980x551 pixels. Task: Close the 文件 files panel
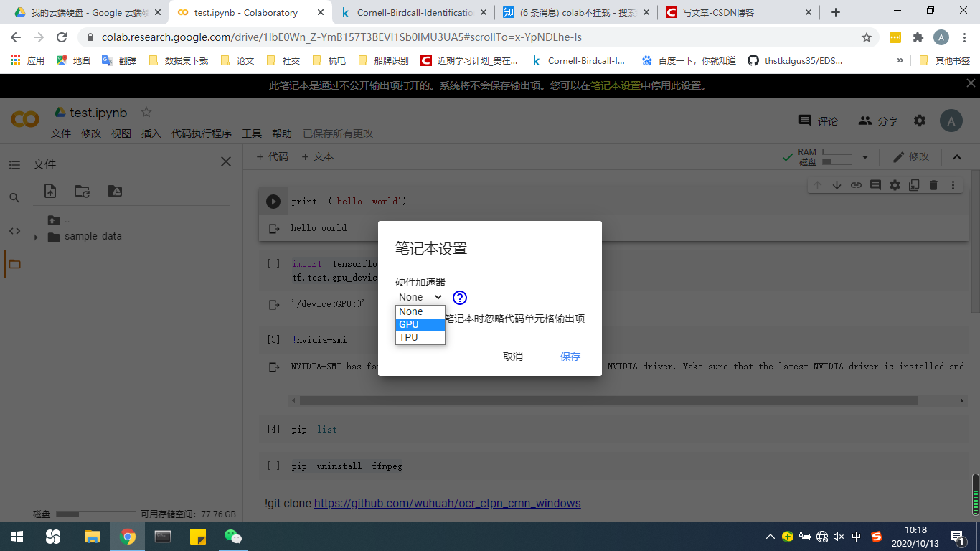(x=226, y=162)
